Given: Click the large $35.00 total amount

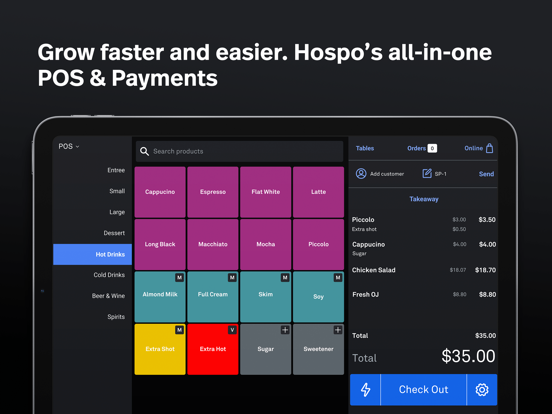Looking at the screenshot, I should click(x=468, y=356).
